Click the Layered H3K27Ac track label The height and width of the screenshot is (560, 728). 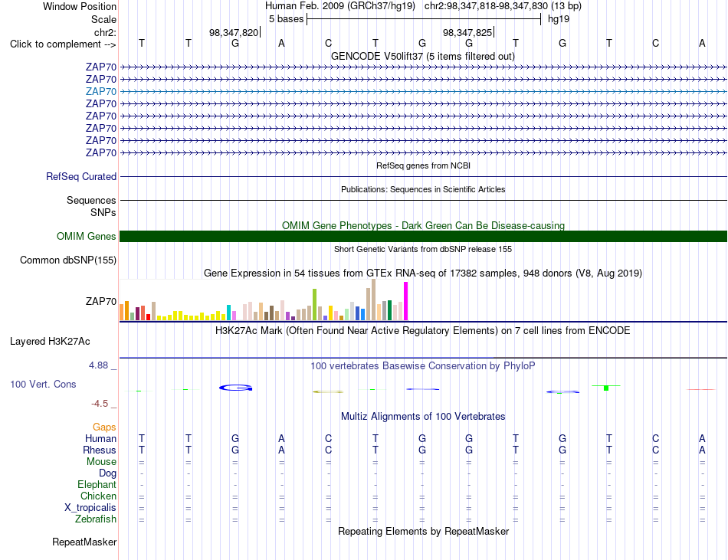50,342
